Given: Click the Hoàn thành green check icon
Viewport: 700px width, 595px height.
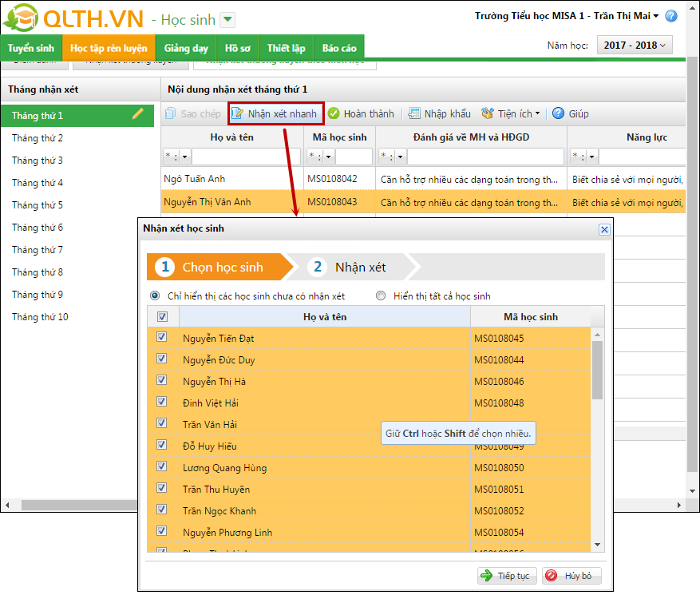Looking at the screenshot, I should click(x=334, y=113).
